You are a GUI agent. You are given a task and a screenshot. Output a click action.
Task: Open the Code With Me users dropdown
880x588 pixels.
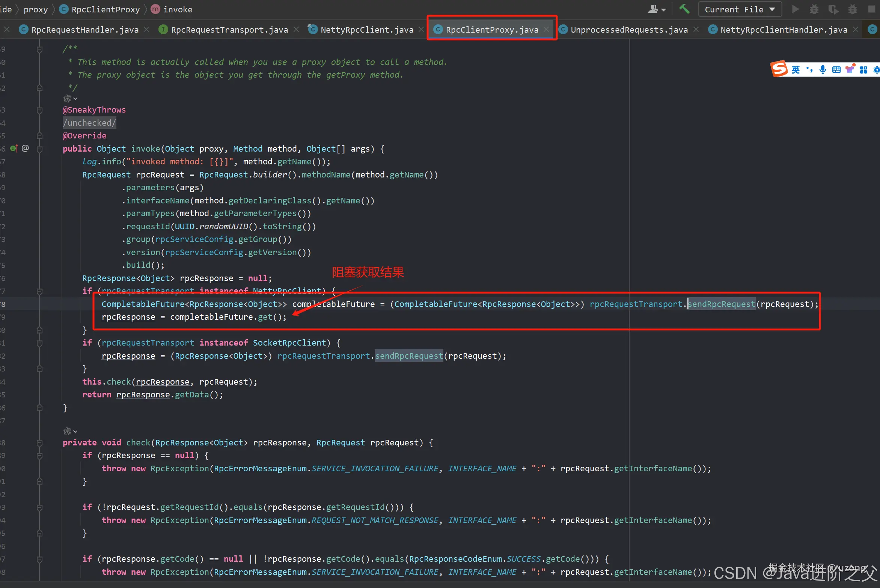657,9
